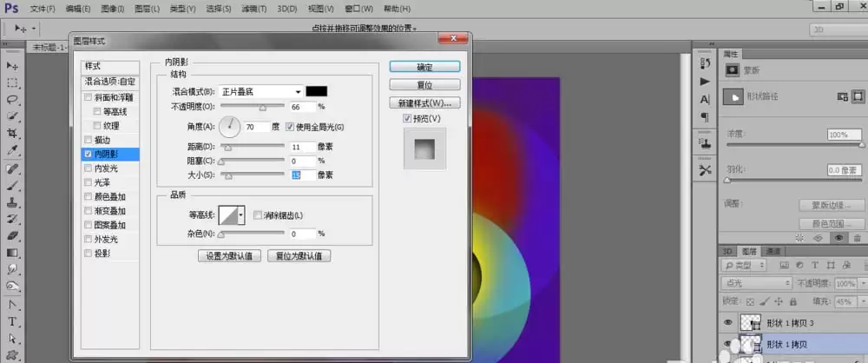This screenshot has width=868, height=363.
Task: Open the layer blend mode 点光 dropdown
Action: (757, 283)
